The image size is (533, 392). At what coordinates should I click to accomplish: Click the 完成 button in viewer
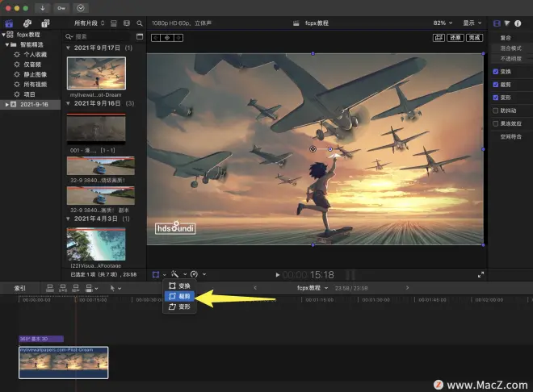click(x=475, y=38)
